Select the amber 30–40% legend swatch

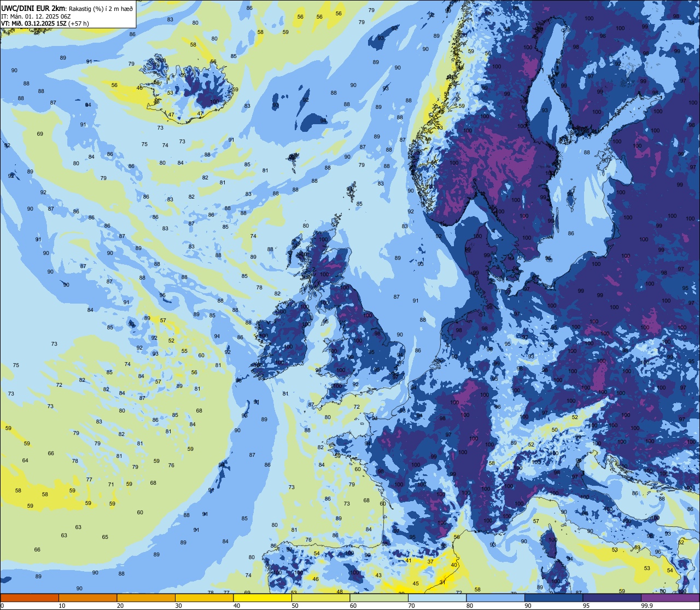204,597
